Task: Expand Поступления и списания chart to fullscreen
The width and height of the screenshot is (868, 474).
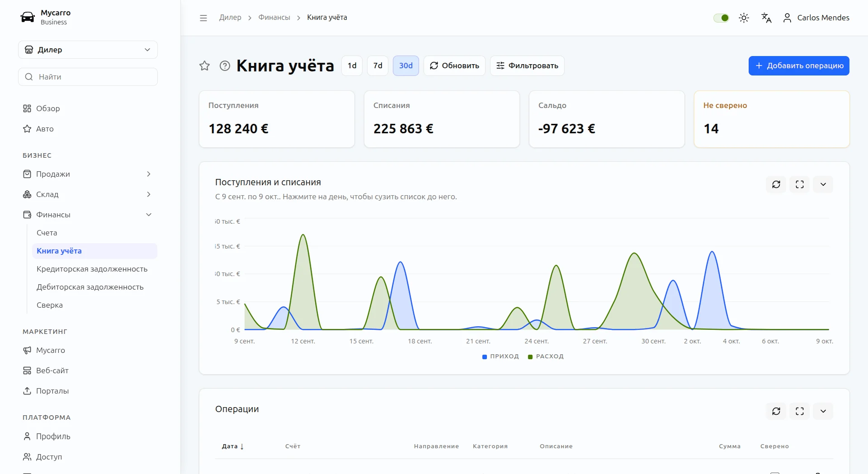Action: [x=800, y=184]
